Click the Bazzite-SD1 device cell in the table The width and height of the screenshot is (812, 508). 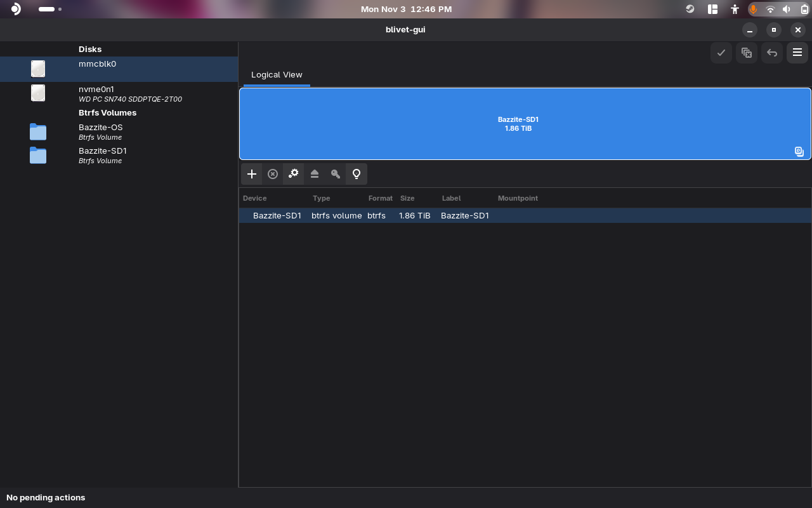point(277,216)
